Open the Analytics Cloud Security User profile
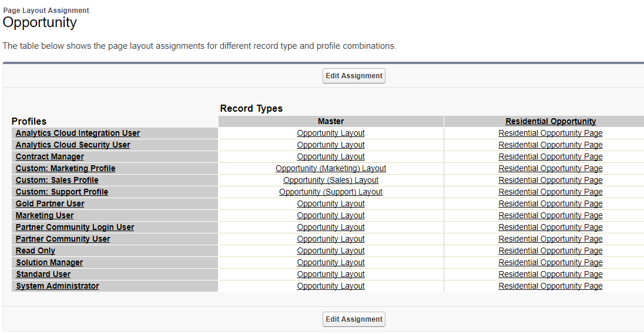The height and width of the screenshot is (334, 644). coord(73,145)
